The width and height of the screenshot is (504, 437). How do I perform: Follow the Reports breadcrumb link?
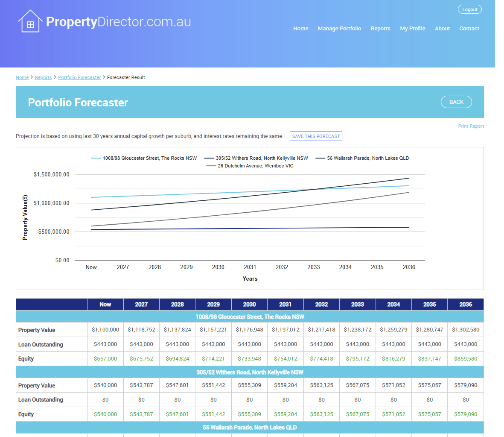(x=44, y=78)
